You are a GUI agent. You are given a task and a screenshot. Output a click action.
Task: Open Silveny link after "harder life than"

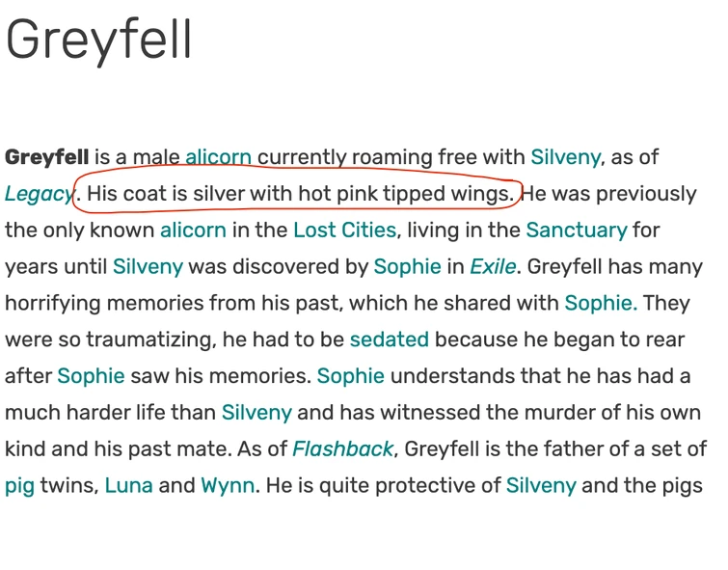[256, 413]
